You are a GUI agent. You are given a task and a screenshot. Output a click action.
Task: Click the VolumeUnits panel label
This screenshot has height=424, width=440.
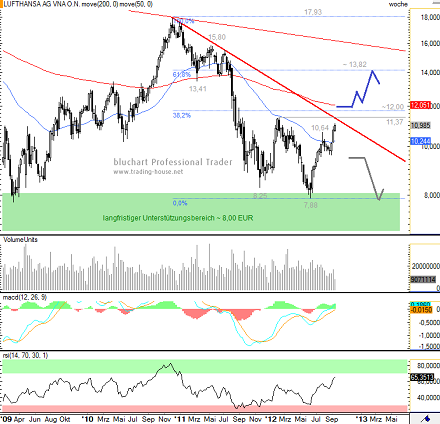click(x=20, y=240)
